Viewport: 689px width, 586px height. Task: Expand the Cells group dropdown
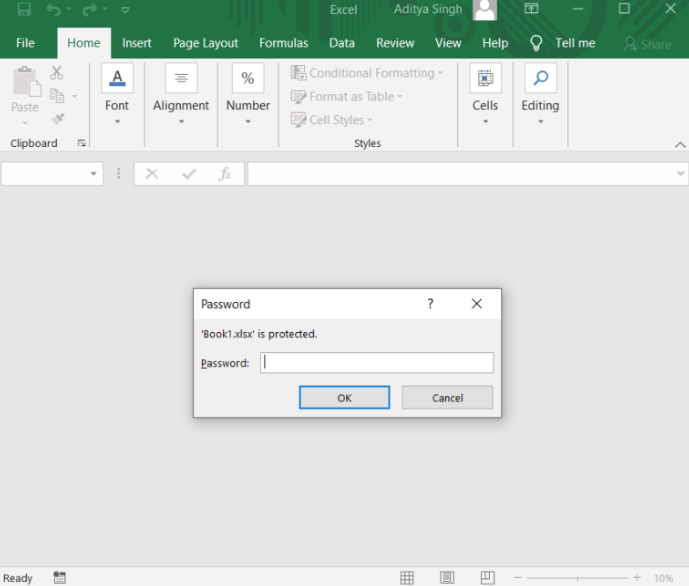485,122
